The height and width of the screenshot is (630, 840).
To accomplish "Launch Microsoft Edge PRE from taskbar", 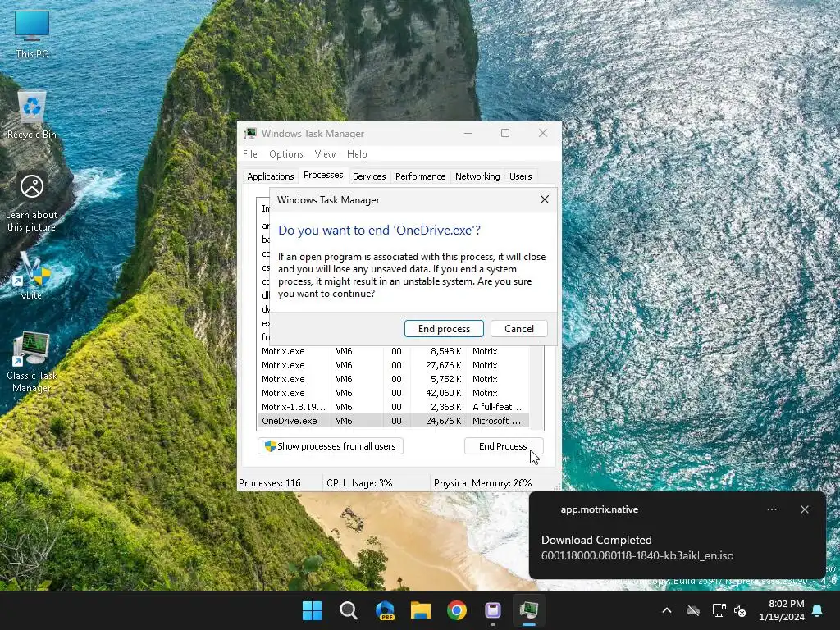I will (385, 610).
